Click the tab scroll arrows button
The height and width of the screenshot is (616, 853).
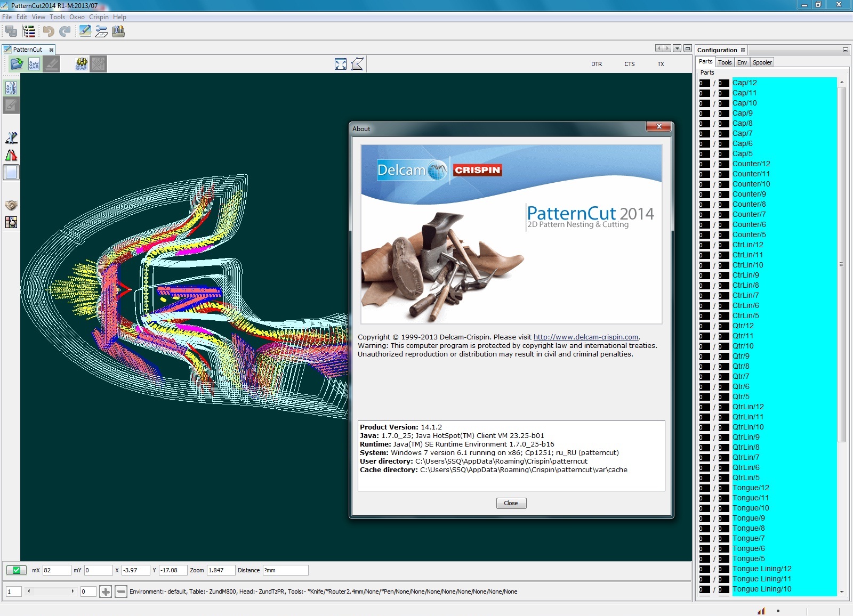(x=663, y=48)
